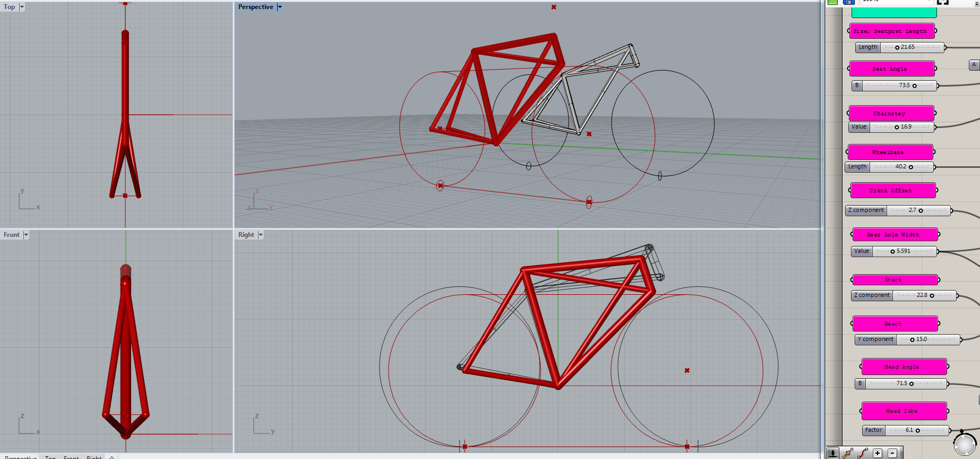Click the 'B' label of Seat Angle slider
980x459 pixels.
click(857, 86)
